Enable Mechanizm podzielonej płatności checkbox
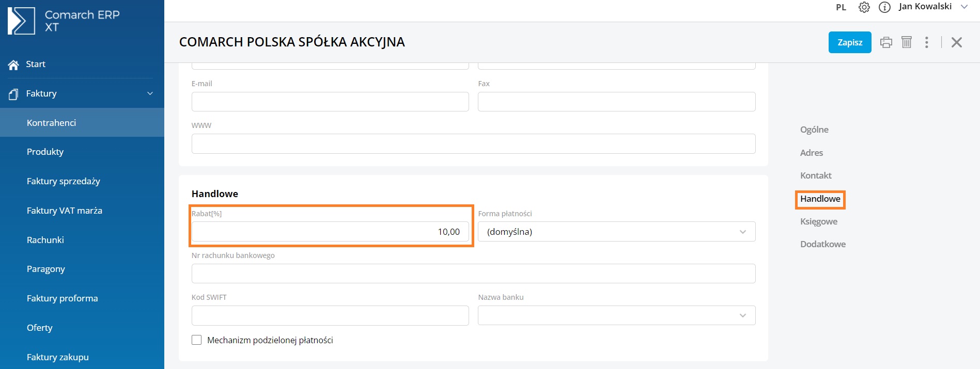Viewport: 980px width, 369px height. click(x=196, y=340)
